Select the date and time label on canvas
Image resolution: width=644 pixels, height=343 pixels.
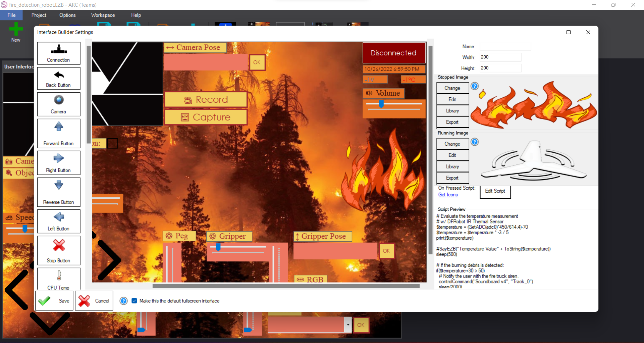pyautogui.click(x=394, y=69)
